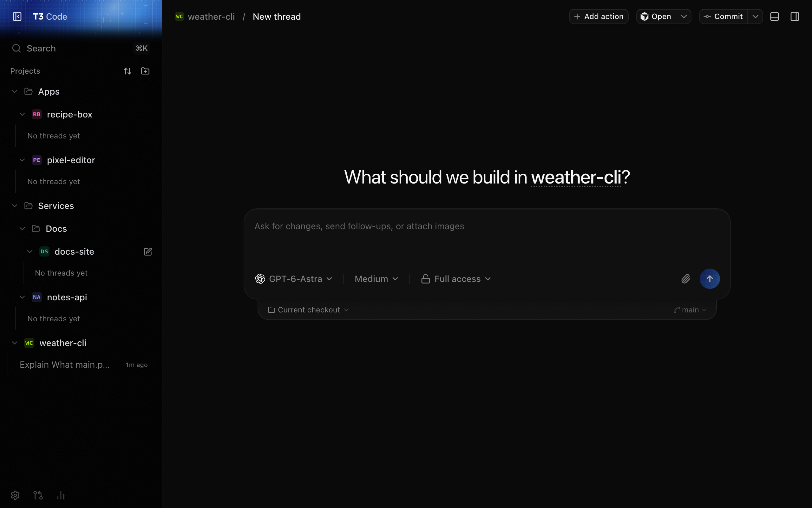Click the RB badge of recipe-box
Screen dimensions: 812x508
[36, 114]
